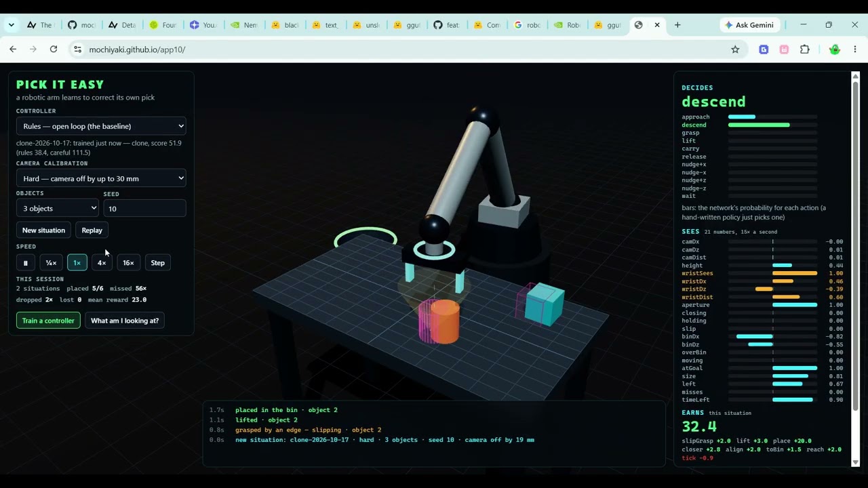Open the Chrome three-dot menu

click(855, 49)
